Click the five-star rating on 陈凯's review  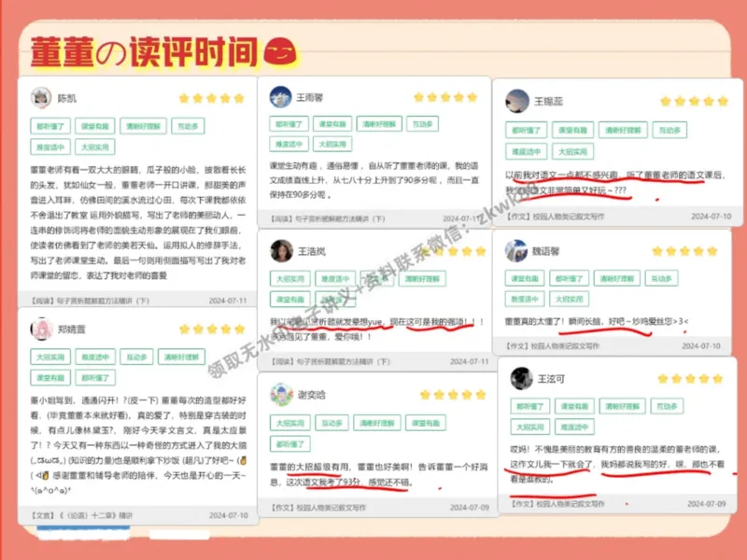212,99
